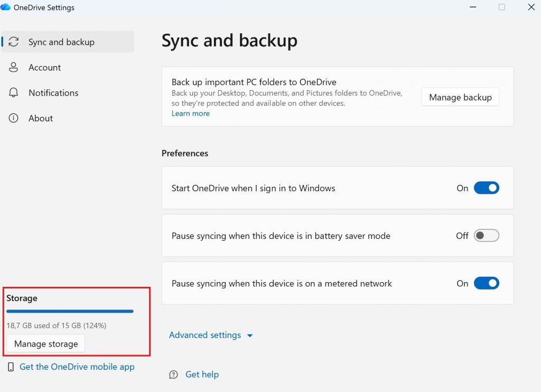The image size is (541, 392).
Task: Click the Account person icon
Action: 13,67
